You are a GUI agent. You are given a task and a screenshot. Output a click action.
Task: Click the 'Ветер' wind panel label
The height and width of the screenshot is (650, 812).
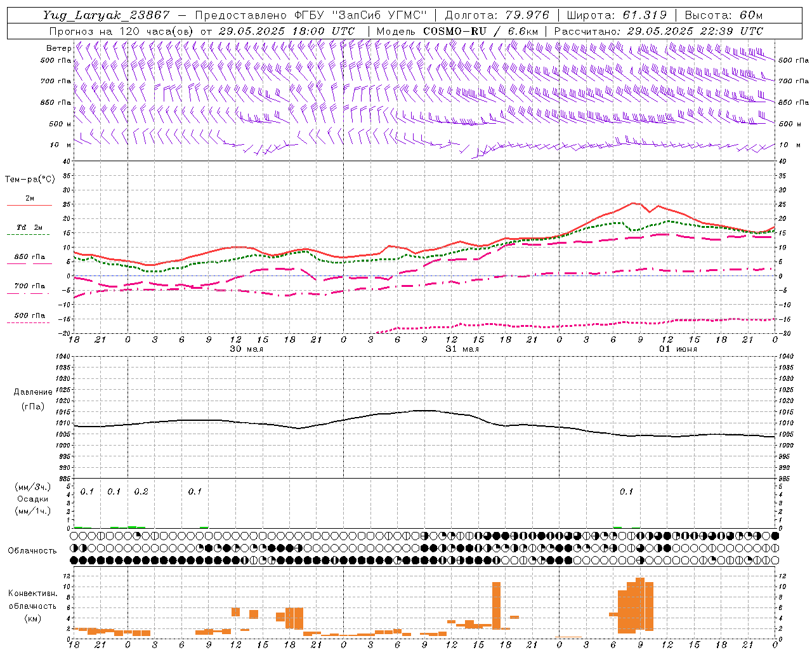click(59, 48)
